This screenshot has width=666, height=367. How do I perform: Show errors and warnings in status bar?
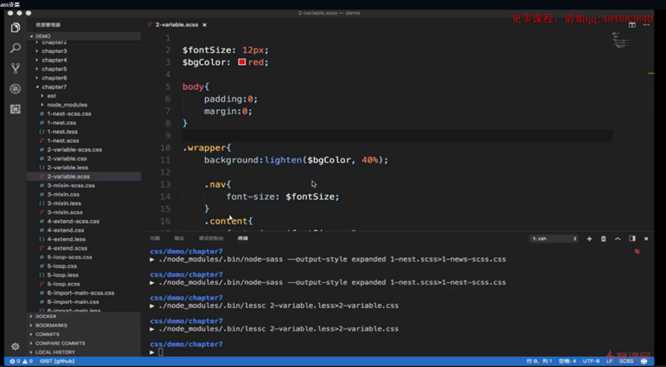click(x=21, y=361)
